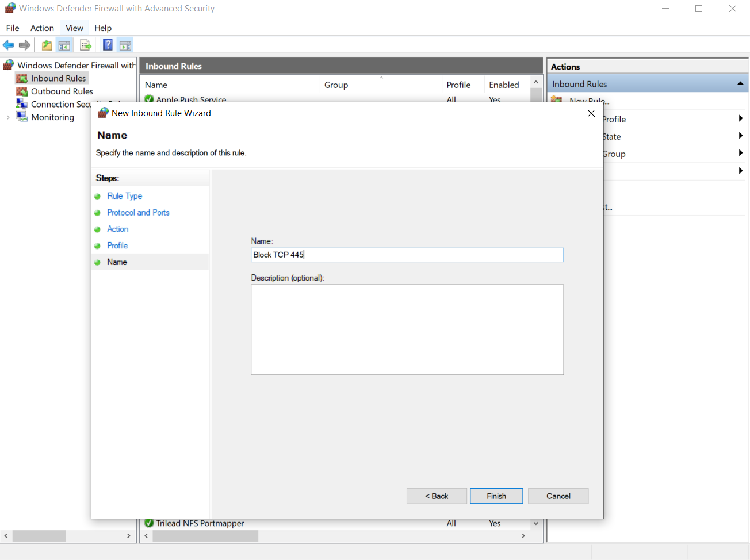Click the Cancel button in the wizard
Screen dimensions: 750x560
558,496
